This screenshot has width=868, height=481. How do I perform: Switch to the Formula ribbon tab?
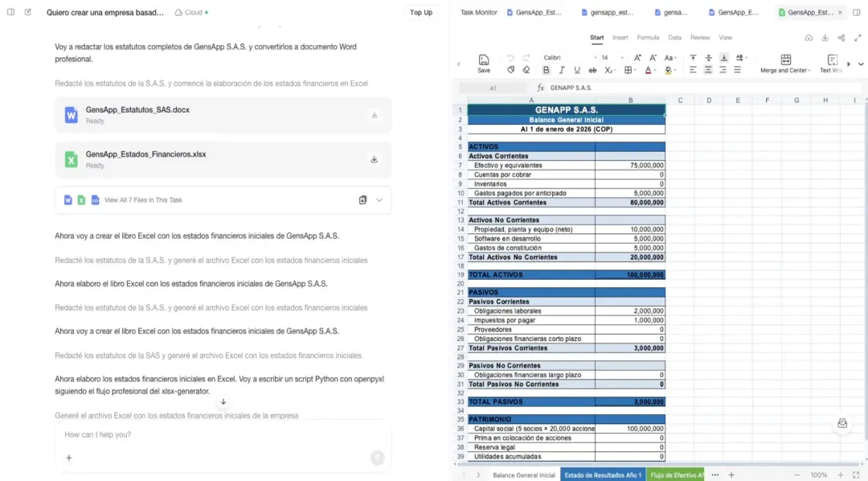[x=648, y=38]
